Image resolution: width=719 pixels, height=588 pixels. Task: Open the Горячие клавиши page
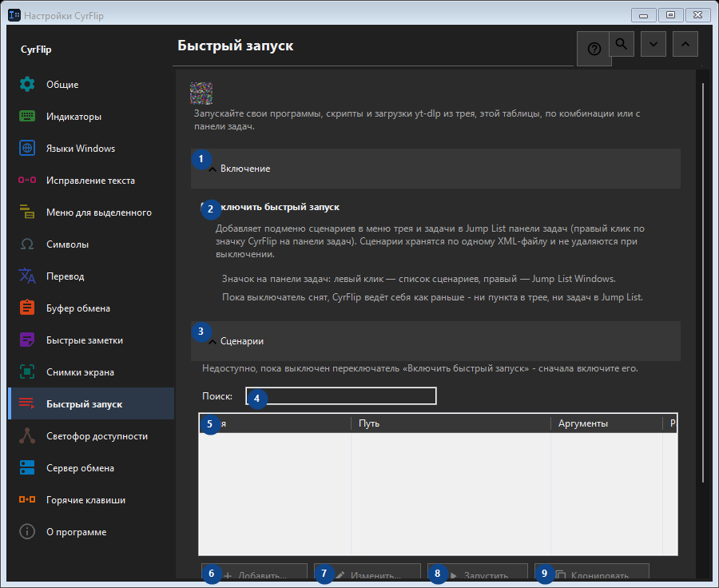coord(91,500)
